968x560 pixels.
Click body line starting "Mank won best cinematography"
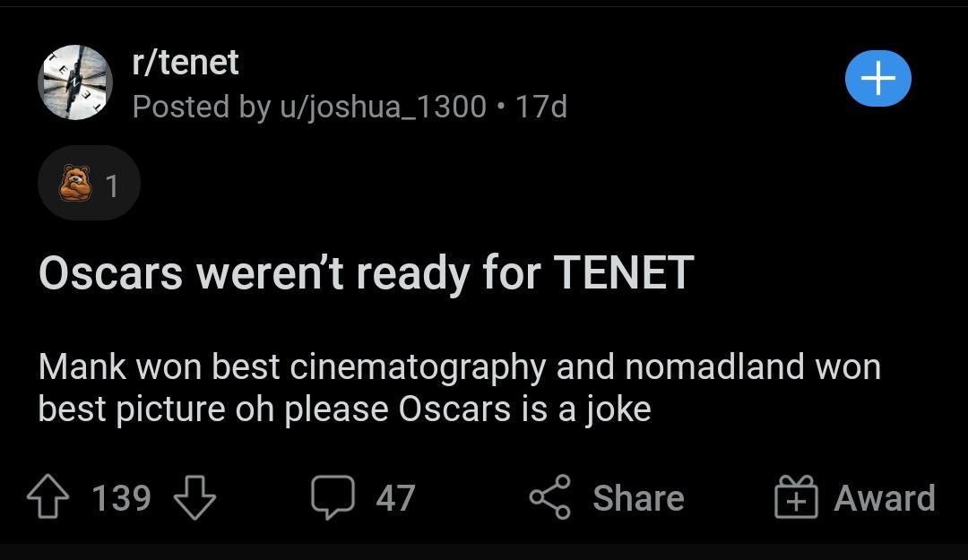tap(459, 366)
